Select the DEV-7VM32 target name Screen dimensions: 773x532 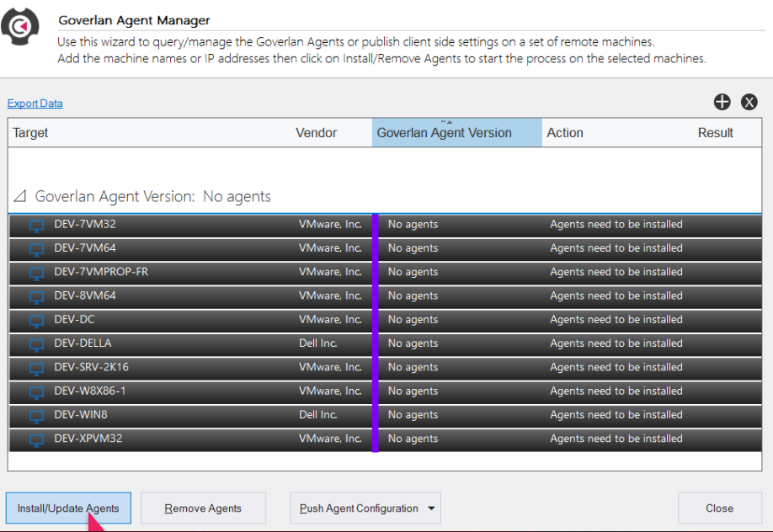(x=85, y=225)
